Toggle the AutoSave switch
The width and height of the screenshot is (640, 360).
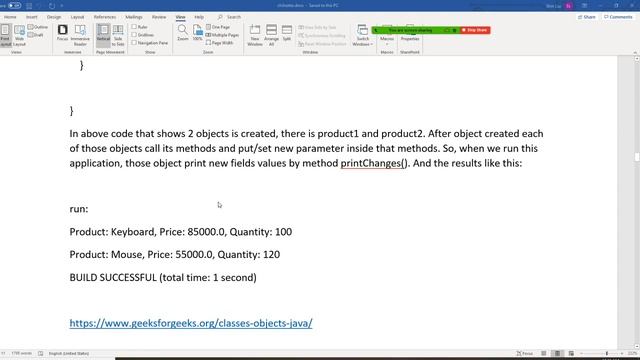tap(15, 6)
